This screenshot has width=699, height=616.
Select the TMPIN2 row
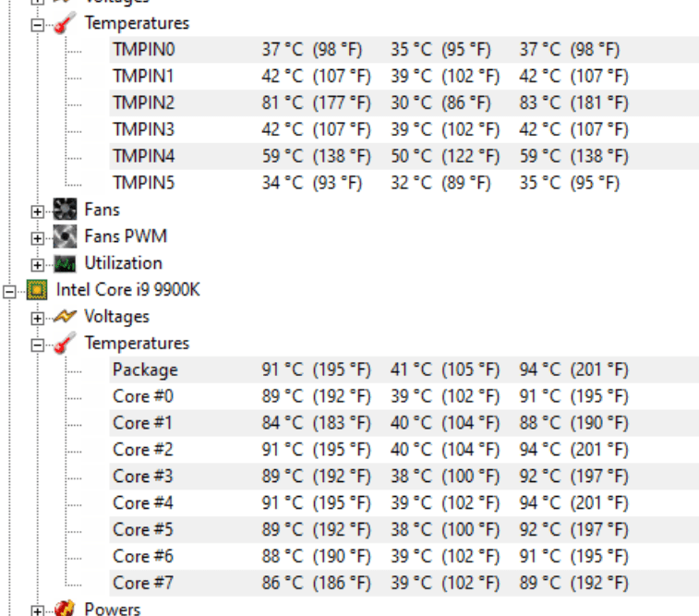point(404,103)
